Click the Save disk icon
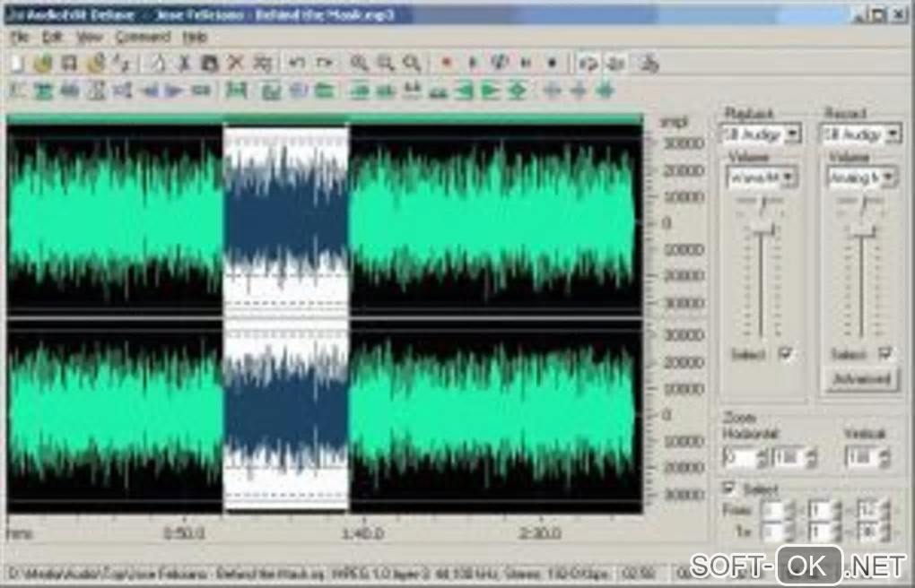 (69, 63)
